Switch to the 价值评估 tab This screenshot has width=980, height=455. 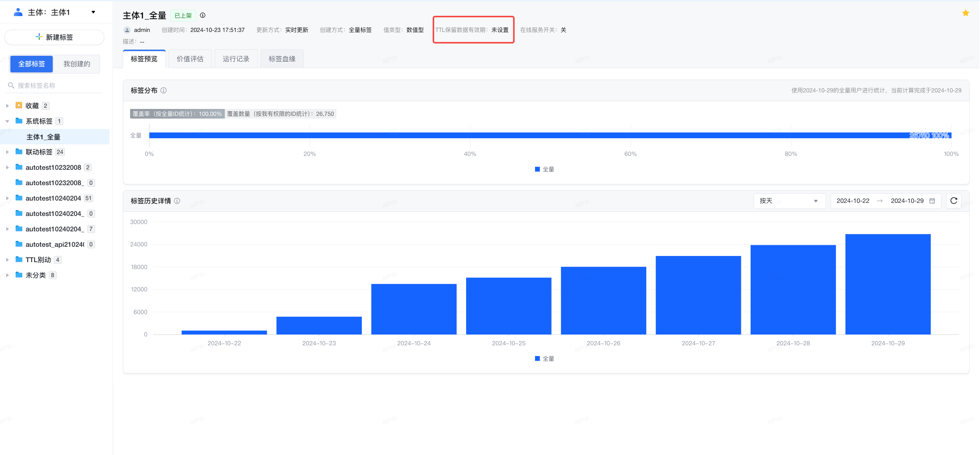190,59
